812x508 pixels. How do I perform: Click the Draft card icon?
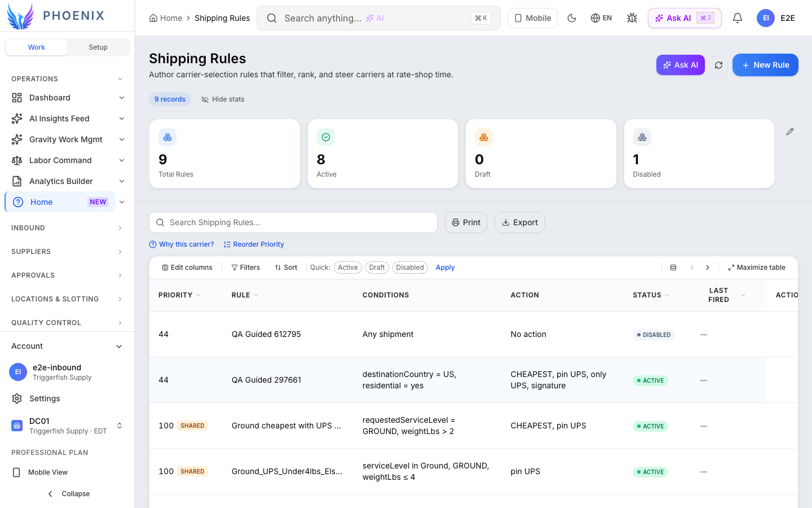point(484,137)
